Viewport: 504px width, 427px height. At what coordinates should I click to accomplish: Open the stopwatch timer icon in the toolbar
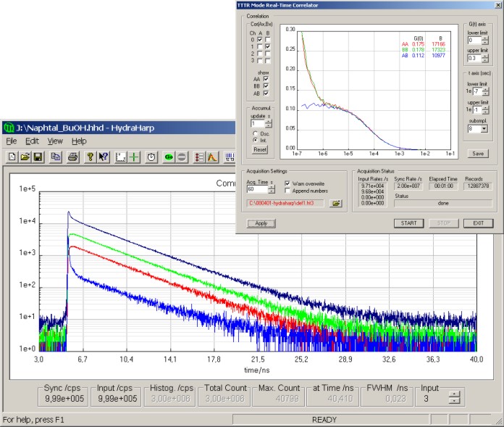[x=151, y=157]
